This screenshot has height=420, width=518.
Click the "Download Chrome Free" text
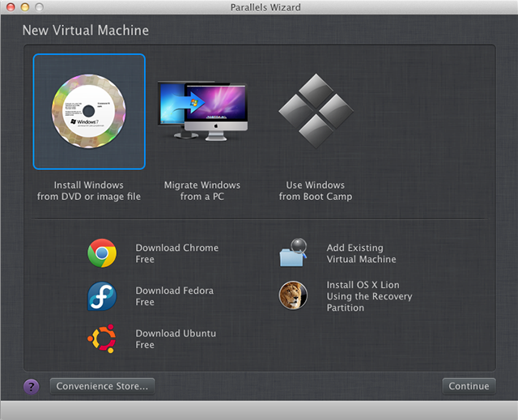pyautogui.click(x=177, y=253)
